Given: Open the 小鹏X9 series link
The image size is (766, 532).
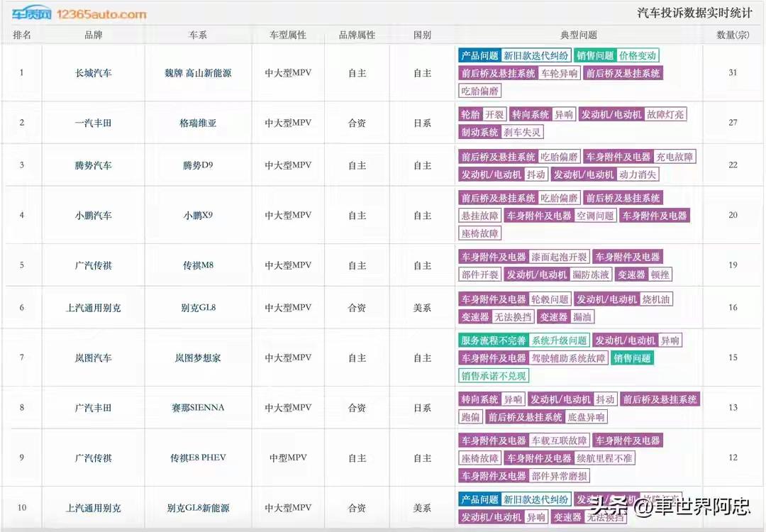Looking at the screenshot, I should 198,215.
